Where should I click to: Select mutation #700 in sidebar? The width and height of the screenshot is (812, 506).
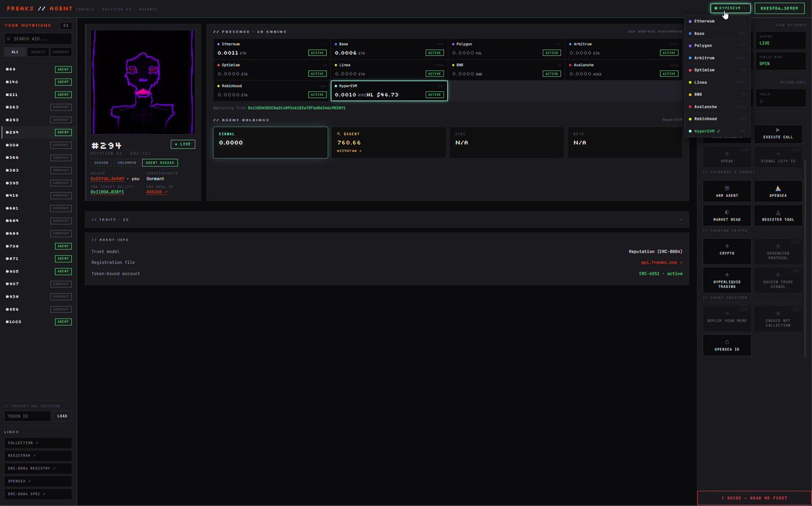point(38,246)
